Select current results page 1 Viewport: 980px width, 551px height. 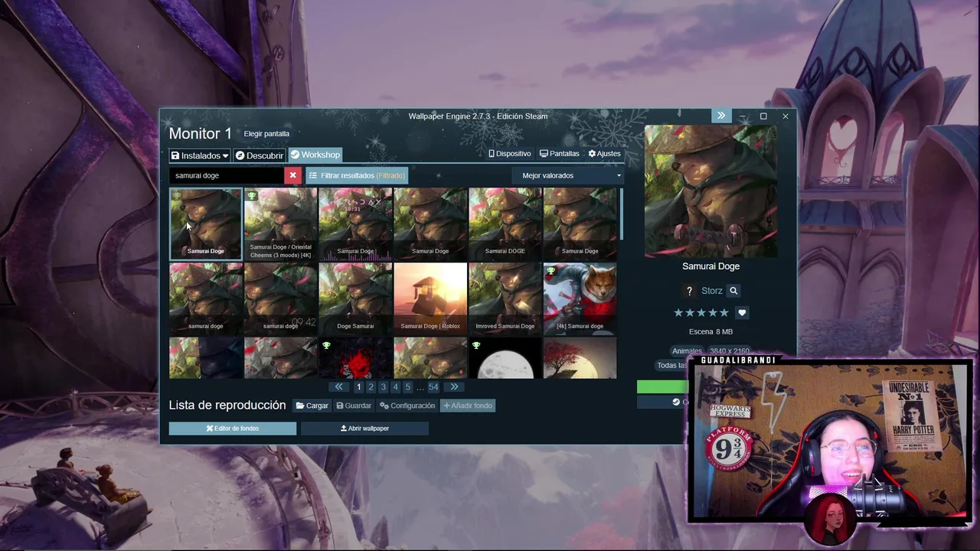[x=358, y=387]
